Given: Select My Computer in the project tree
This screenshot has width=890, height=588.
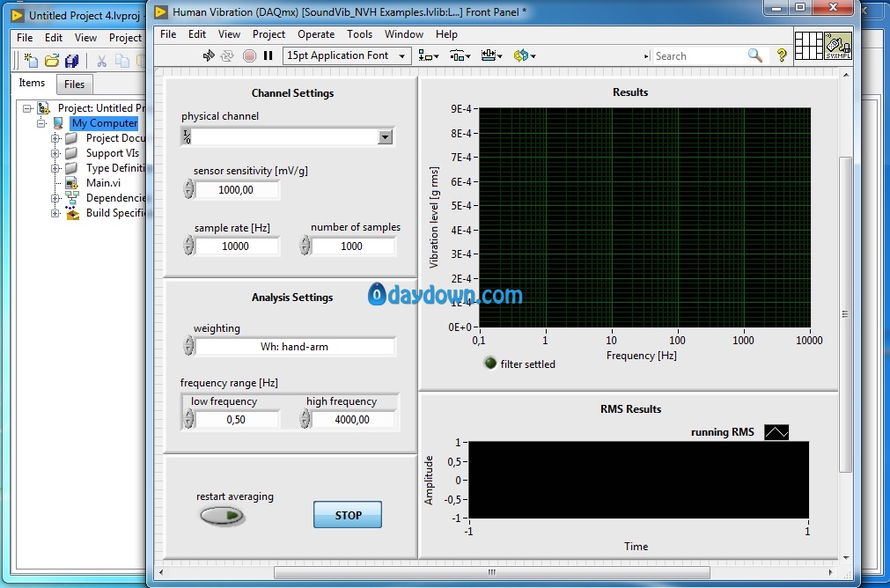Looking at the screenshot, I should pyautogui.click(x=105, y=123).
